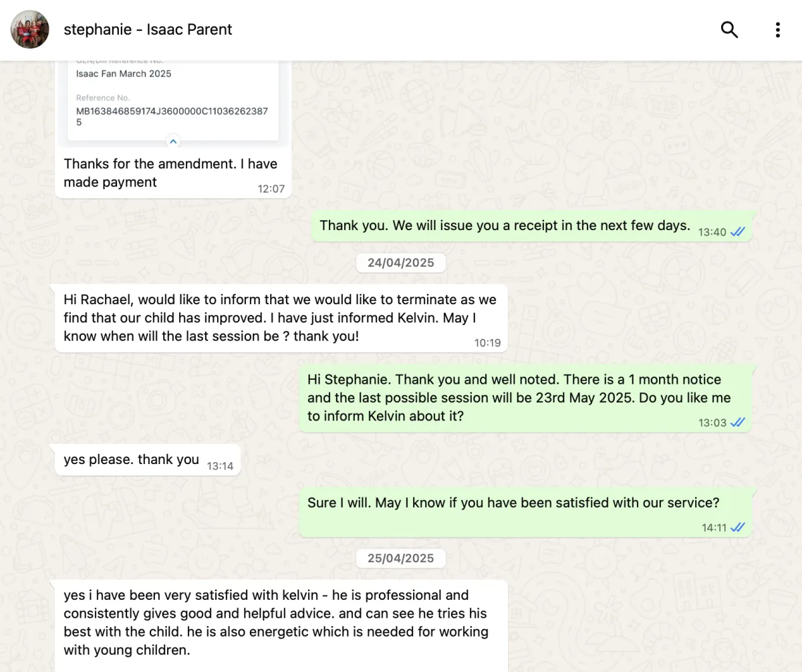
Task: Click the 24/04/2025 date badge
Action: 400,263
